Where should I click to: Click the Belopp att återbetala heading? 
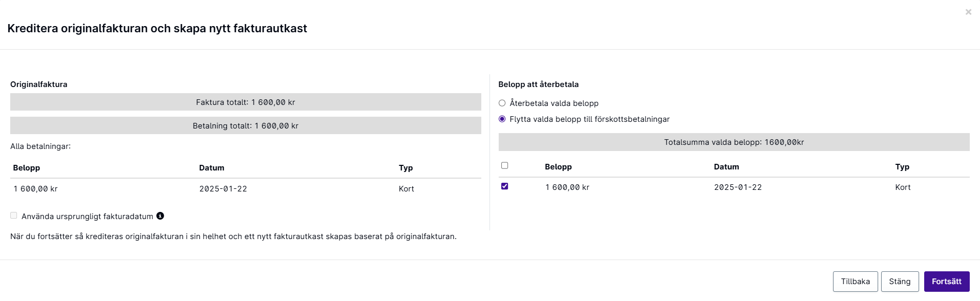pyautogui.click(x=539, y=84)
